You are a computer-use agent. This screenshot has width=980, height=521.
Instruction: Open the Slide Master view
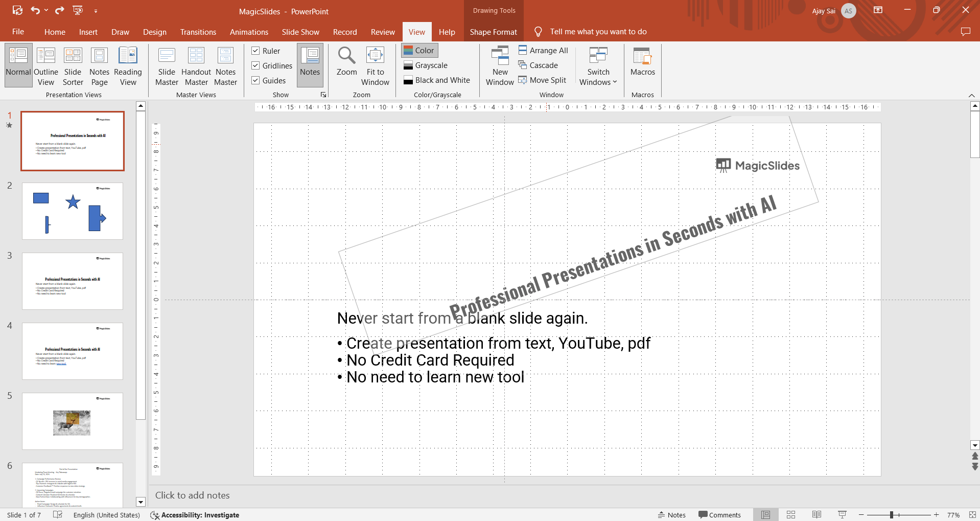167,66
